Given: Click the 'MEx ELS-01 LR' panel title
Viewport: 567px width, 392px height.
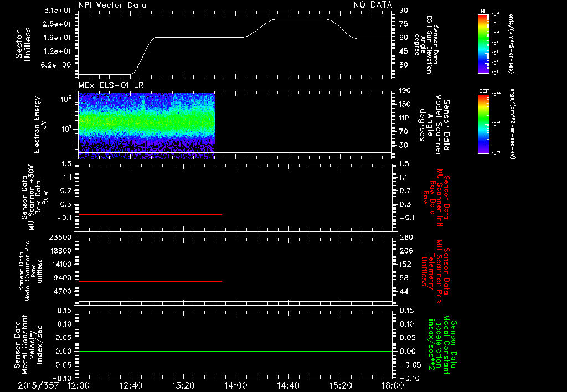Looking at the screenshot, I should (x=111, y=85).
